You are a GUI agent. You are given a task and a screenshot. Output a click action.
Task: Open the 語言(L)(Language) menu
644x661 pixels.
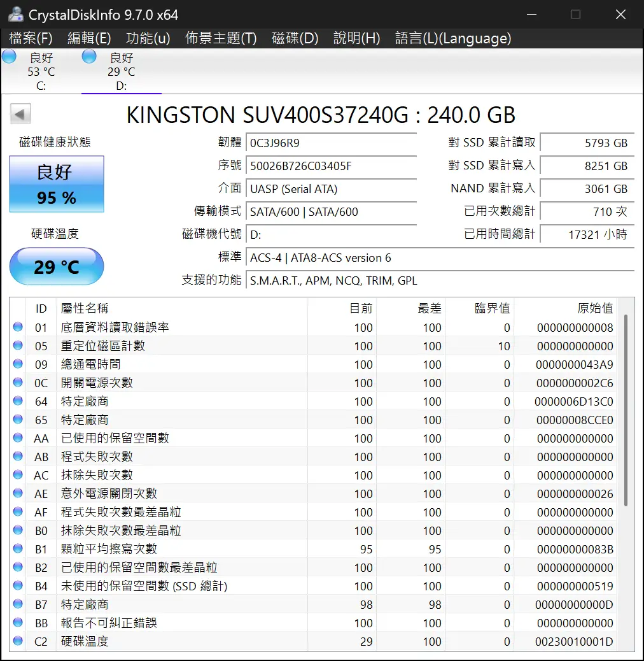(x=453, y=38)
